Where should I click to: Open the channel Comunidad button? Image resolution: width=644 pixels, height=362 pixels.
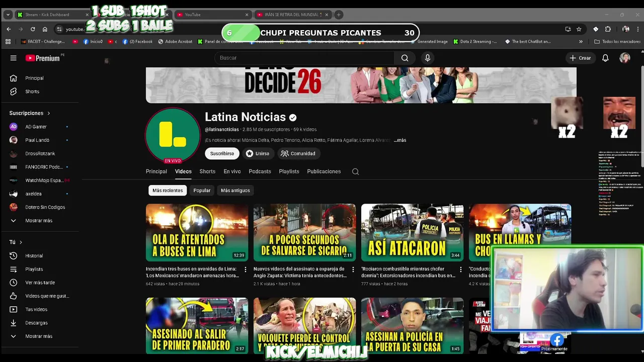pyautogui.click(x=298, y=153)
